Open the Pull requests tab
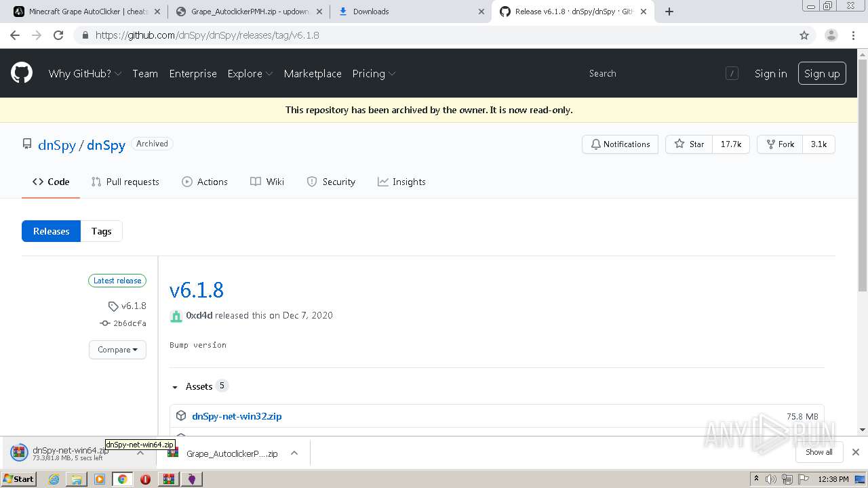Viewport: 868px width, 488px height. 125,182
